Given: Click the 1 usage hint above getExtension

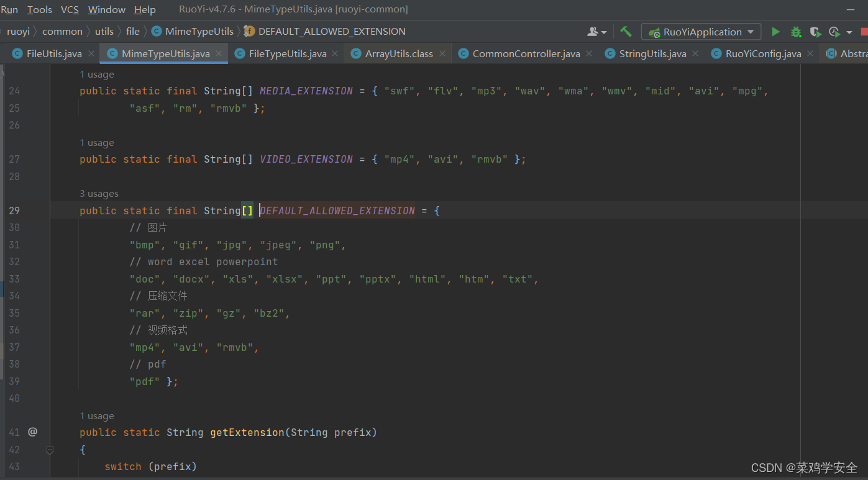Looking at the screenshot, I should [x=97, y=416].
